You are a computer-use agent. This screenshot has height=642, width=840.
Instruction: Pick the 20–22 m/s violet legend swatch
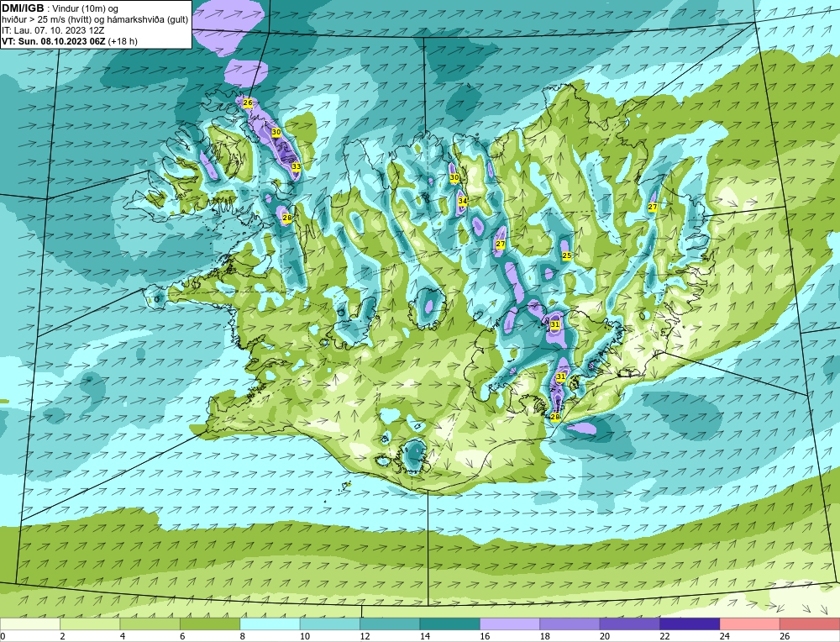[x=630, y=624]
